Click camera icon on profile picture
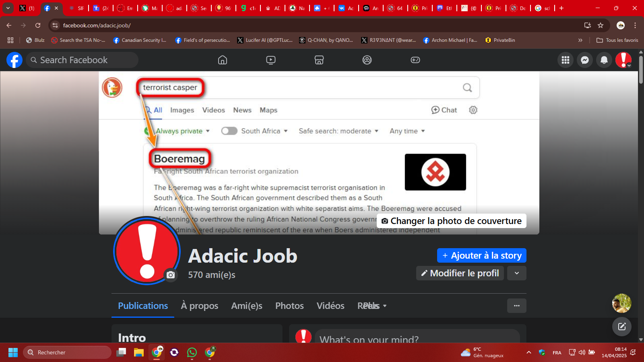Image resolution: width=644 pixels, height=362 pixels. pyautogui.click(x=171, y=275)
